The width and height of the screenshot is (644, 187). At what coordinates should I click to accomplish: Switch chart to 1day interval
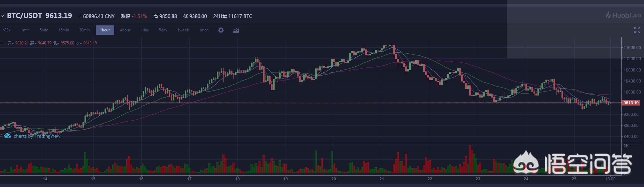coord(145,30)
